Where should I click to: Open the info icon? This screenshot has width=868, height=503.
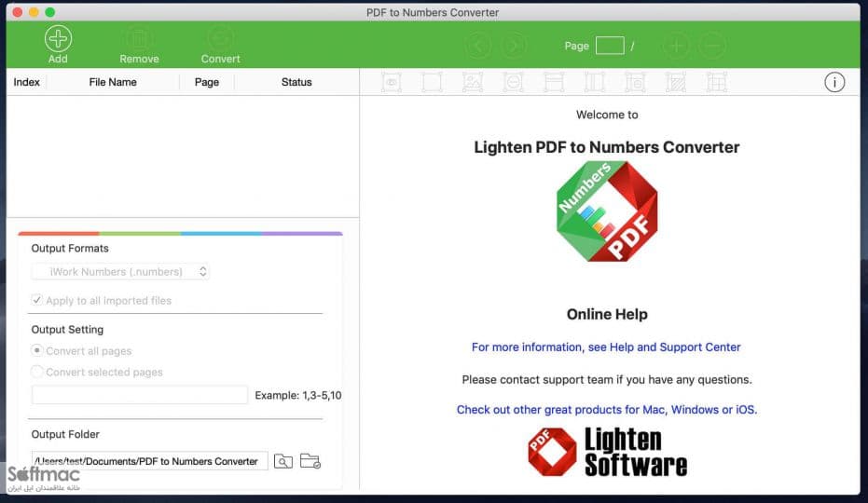(x=834, y=83)
